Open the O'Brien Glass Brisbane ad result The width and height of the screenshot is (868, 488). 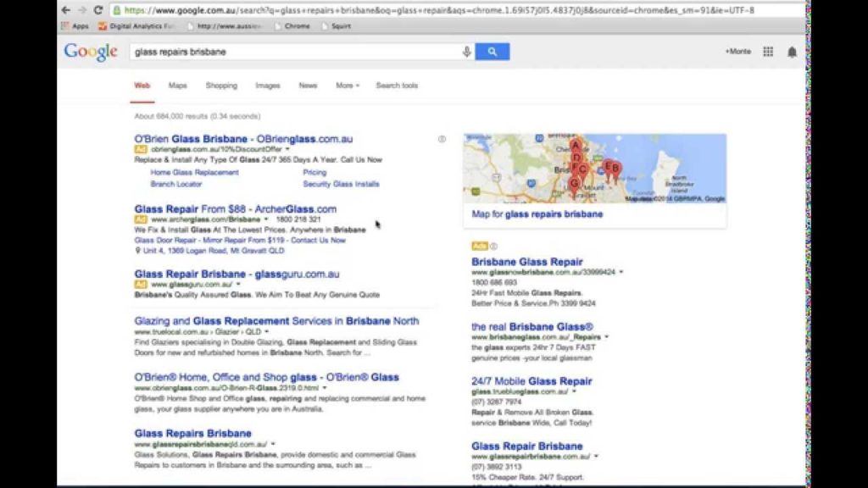coord(243,139)
